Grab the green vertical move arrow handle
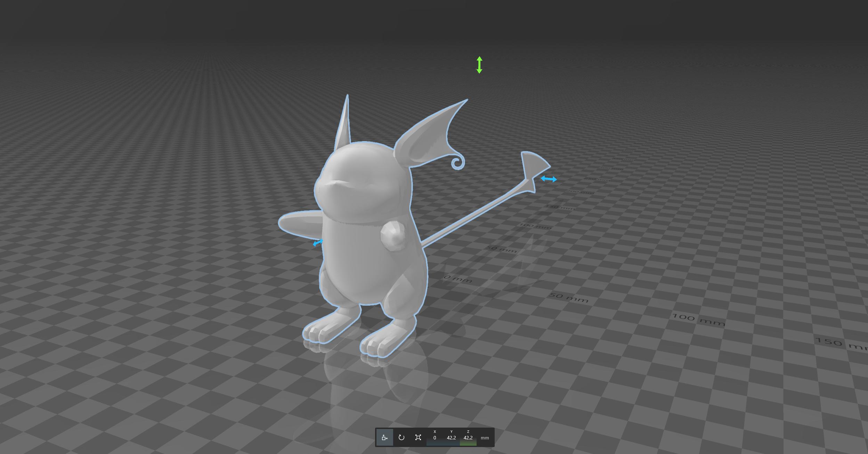Image resolution: width=868 pixels, height=454 pixels. click(479, 65)
